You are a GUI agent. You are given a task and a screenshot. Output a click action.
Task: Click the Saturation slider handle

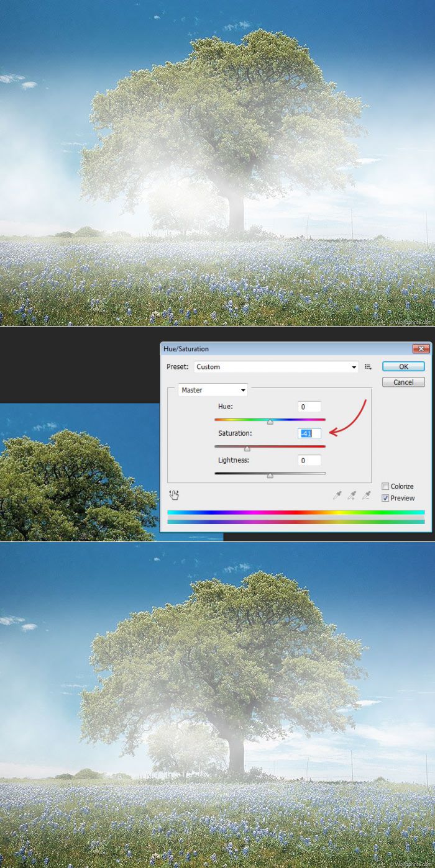click(x=247, y=448)
